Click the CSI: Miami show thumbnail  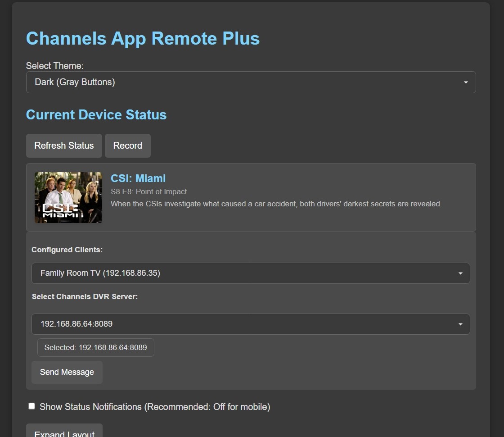coord(68,197)
